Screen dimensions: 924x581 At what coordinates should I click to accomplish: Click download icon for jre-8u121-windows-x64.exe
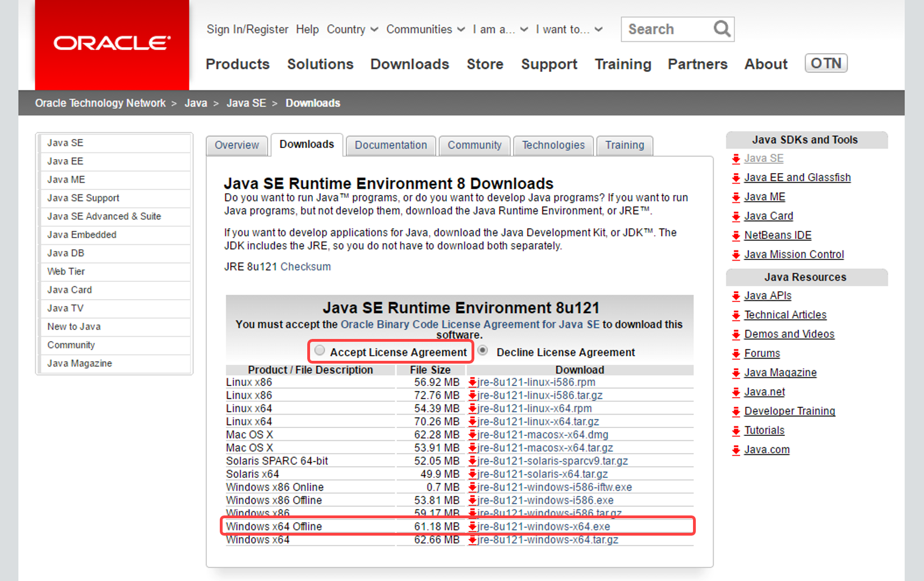[473, 527]
